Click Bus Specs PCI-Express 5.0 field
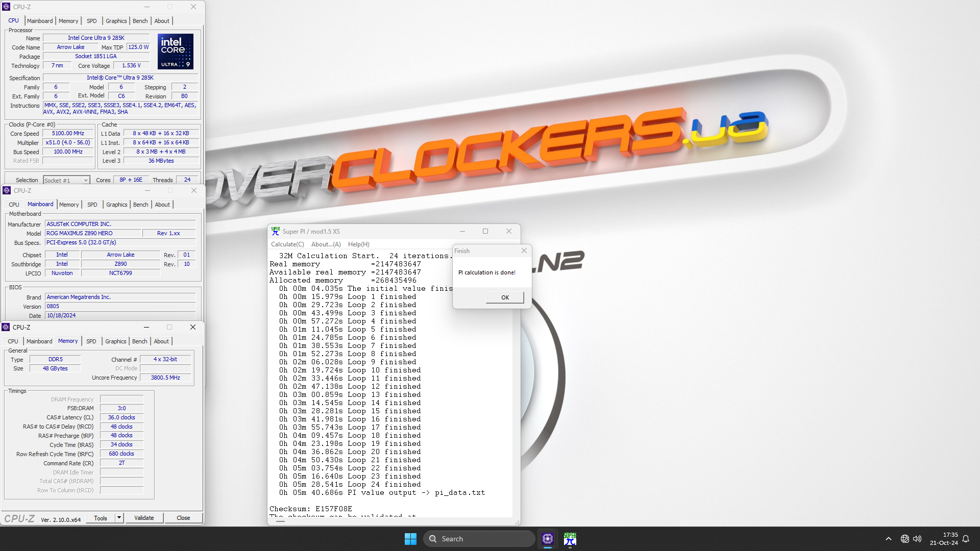 (120, 242)
